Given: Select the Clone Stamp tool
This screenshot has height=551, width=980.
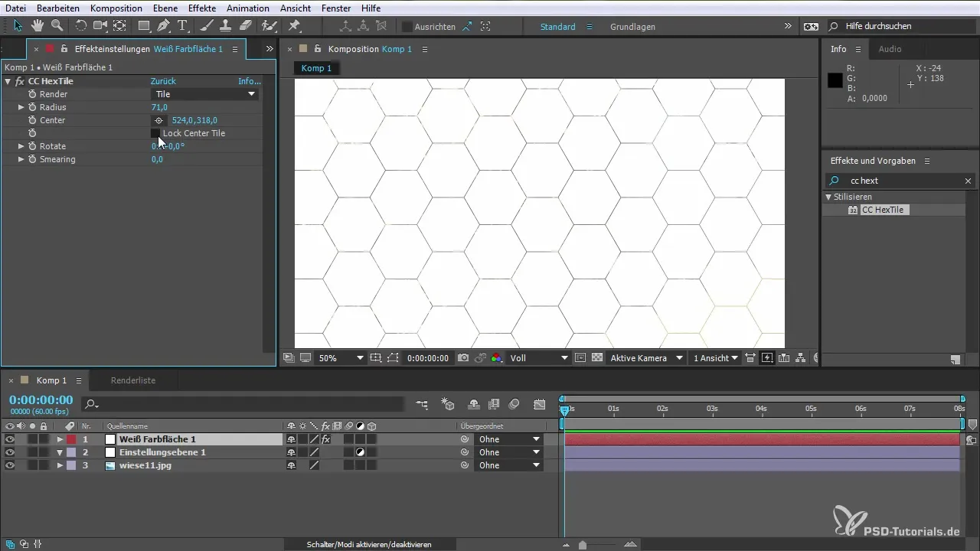Looking at the screenshot, I should (x=226, y=26).
